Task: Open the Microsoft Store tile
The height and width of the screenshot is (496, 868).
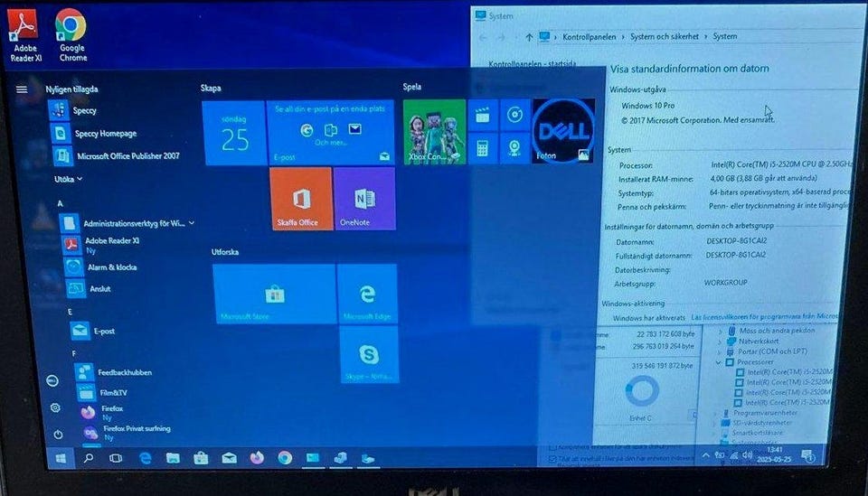Action: click(x=274, y=294)
